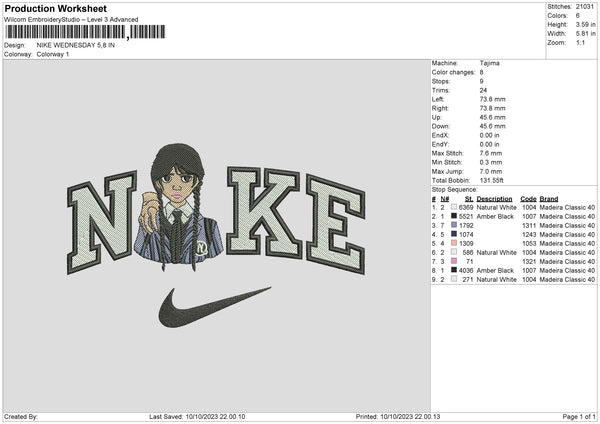Click the Last Saved timestamp '10/10/2023 22.00.10'
This screenshot has height=424, width=600.
click(215, 417)
